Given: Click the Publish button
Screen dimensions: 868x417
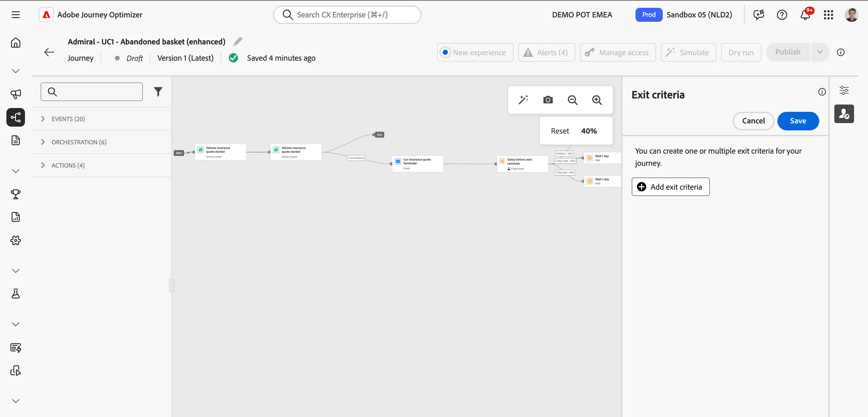Looking at the screenshot, I should [x=788, y=52].
